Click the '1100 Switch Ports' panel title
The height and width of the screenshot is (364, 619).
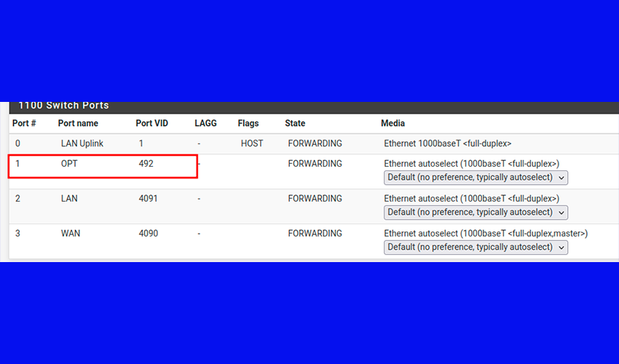coord(63,106)
